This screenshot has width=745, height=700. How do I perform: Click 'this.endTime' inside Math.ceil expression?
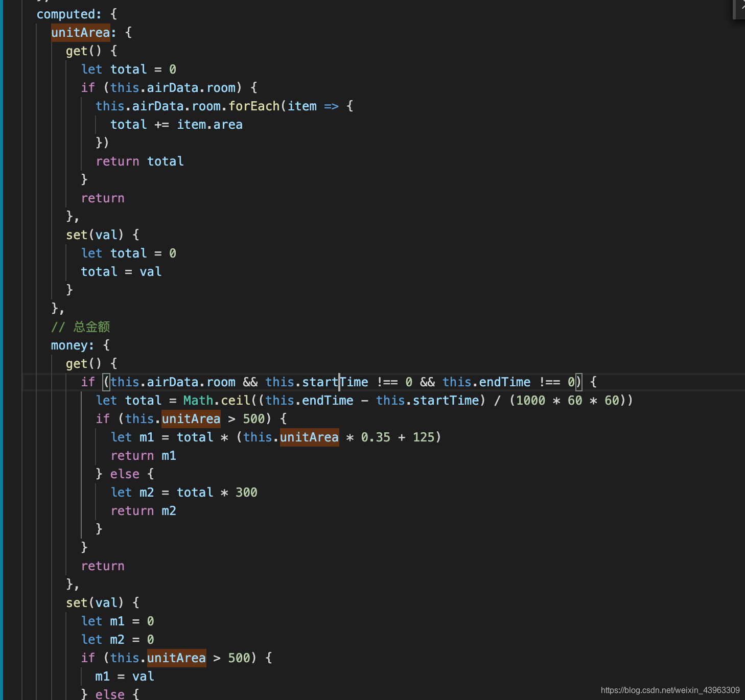click(x=309, y=401)
